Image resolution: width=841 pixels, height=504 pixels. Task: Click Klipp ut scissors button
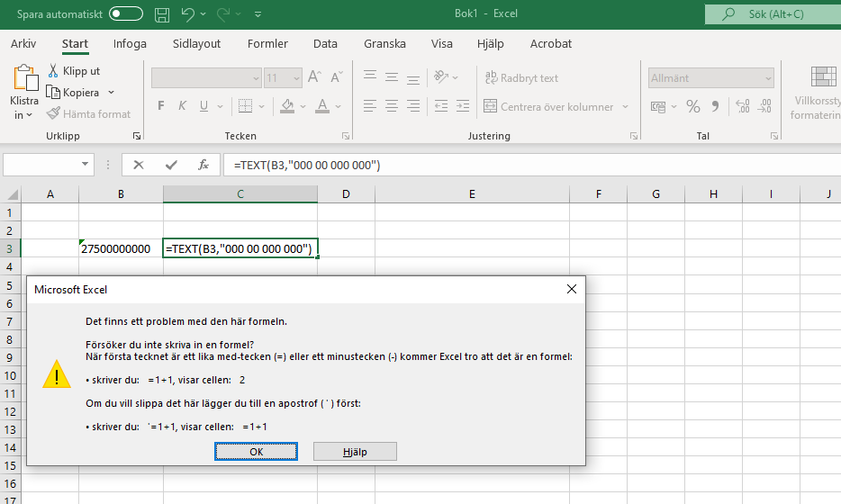(x=74, y=71)
